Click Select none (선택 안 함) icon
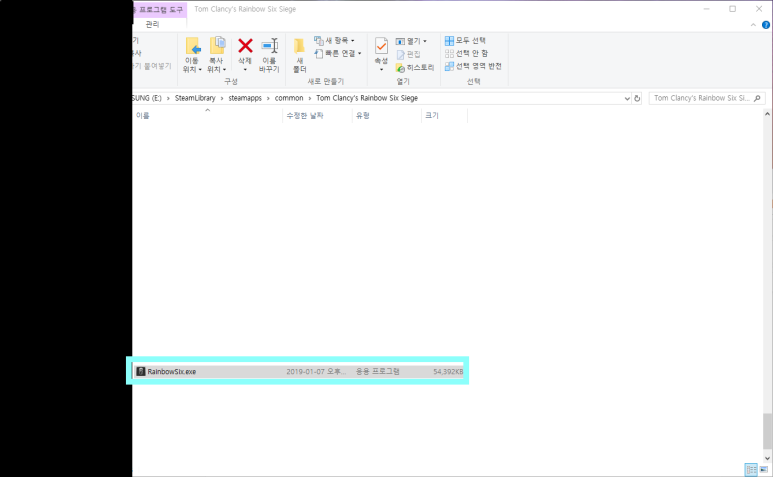This screenshot has height=477, width=773. pyautogui.click(x=449, y=53)
